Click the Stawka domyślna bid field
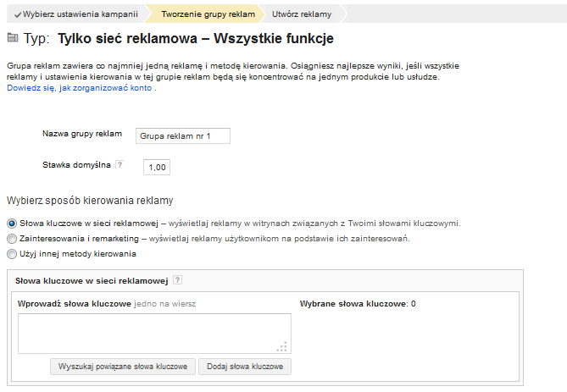Screen dimensions: 567x392 pyautogui.click(x=157, y=167)
